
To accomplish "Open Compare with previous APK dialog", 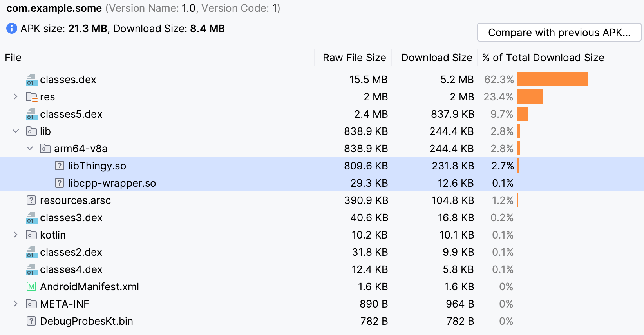I will (559, 33).
